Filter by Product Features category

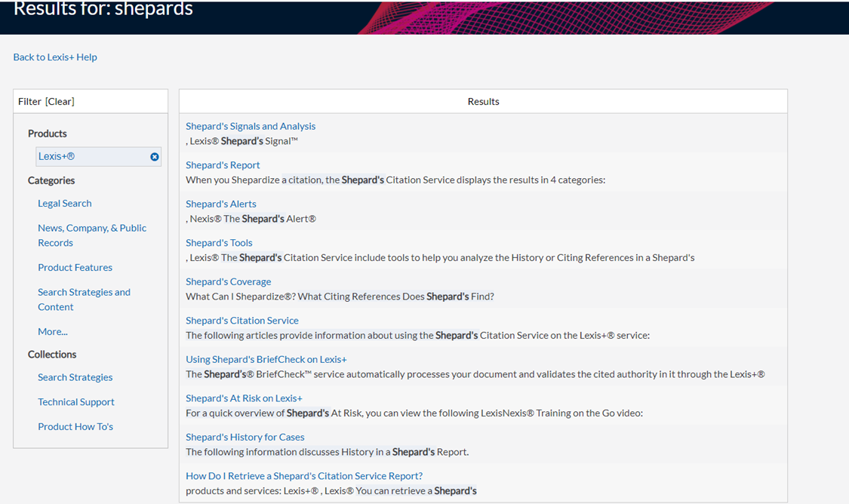pos(75,267)
